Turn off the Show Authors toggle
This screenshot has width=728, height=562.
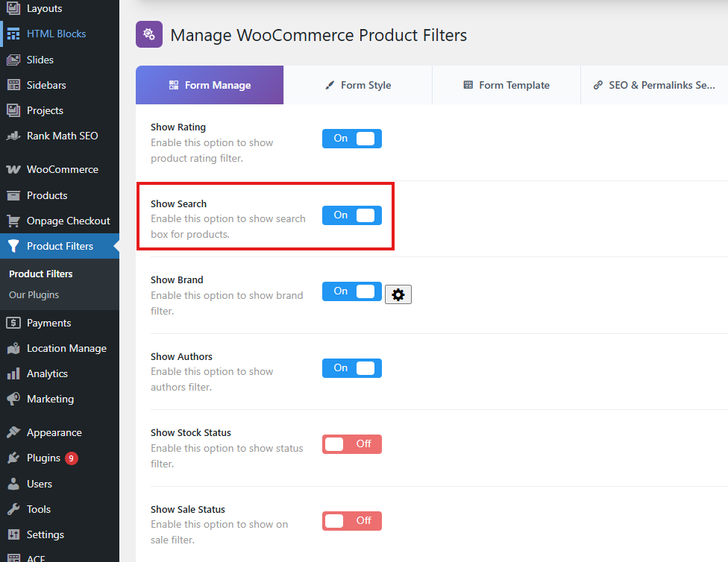pyautogui.click(x=352, y=368)
